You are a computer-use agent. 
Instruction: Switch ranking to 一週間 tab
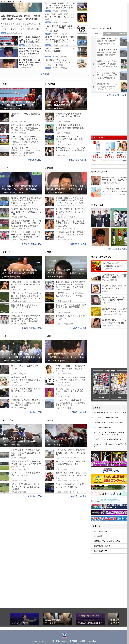(109, 34)
